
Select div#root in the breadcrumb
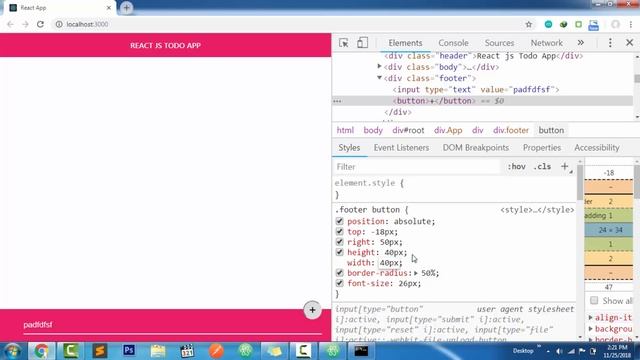(408, 130)
